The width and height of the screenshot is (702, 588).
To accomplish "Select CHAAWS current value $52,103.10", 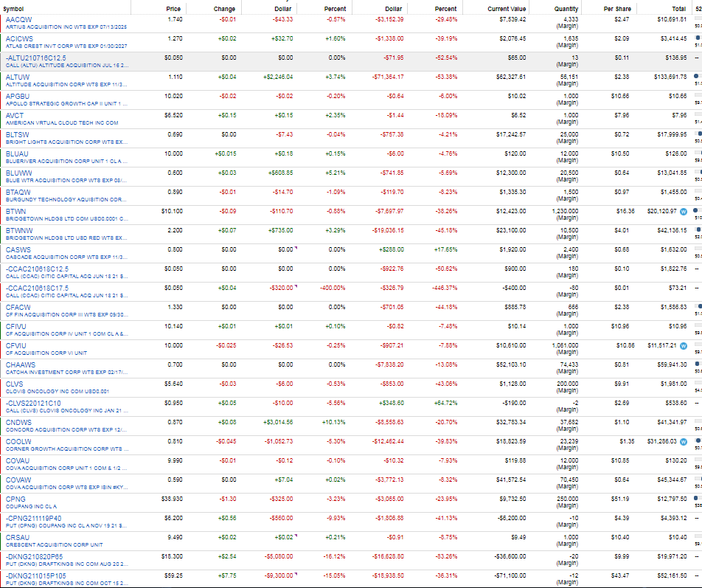I will click(x=511, y=365).
